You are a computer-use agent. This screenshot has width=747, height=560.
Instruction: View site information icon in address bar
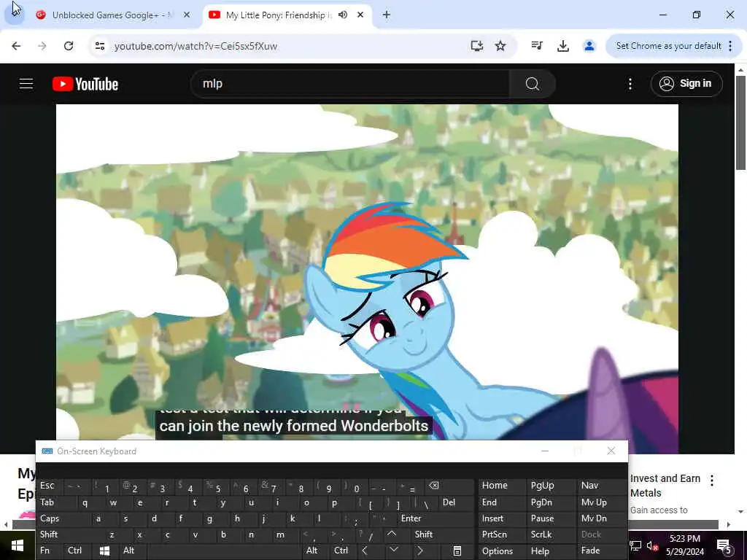(99, 46)
